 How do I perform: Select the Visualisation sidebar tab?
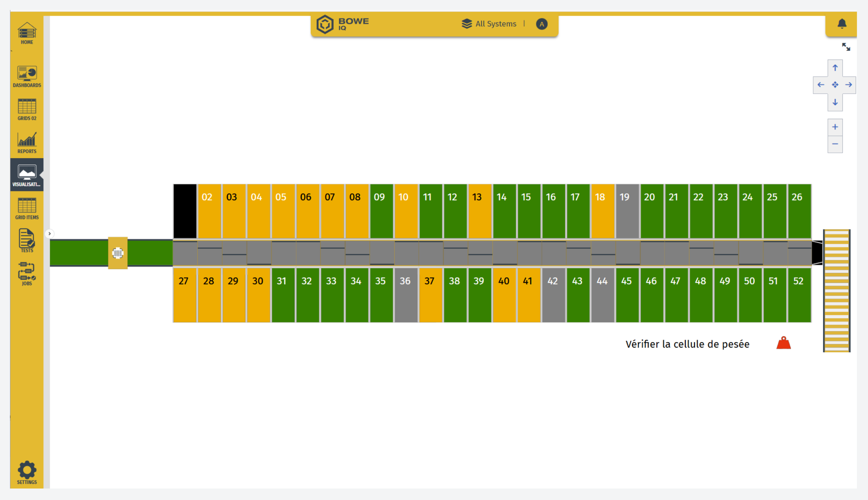(27, 175)
